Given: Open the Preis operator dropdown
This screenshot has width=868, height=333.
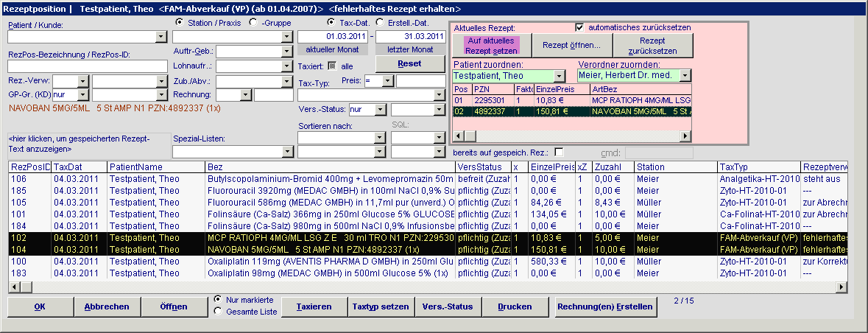Looking at the screenshot, I should coord(388,81).
